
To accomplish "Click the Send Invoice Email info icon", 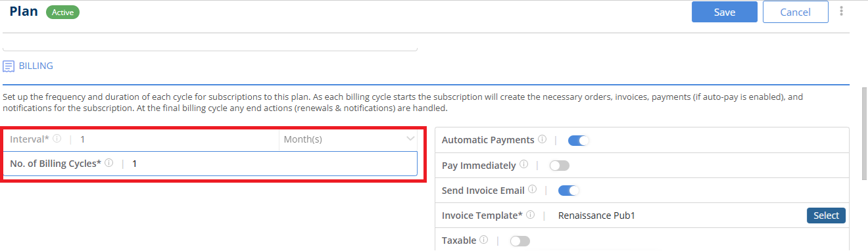I will coord(532,190).
